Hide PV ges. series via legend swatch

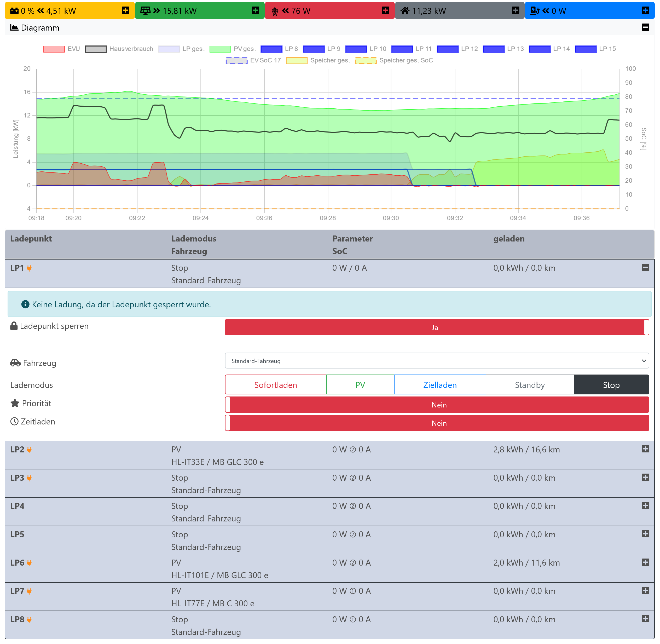[x=220, y=49]
